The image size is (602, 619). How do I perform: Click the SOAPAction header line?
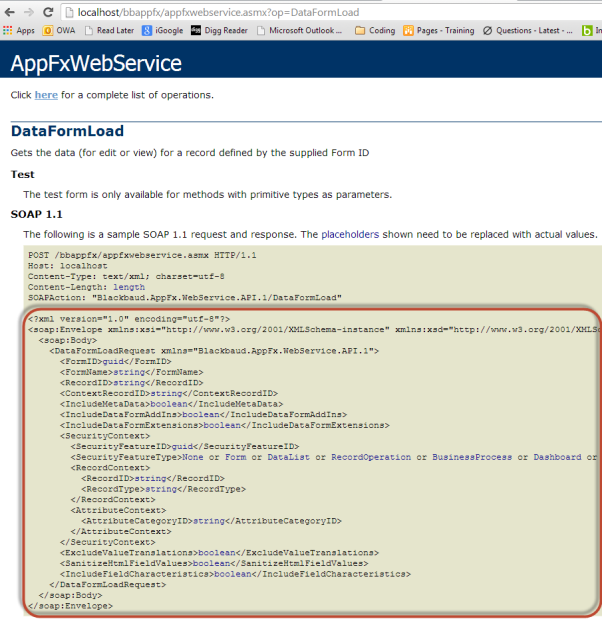coord(185,297)
